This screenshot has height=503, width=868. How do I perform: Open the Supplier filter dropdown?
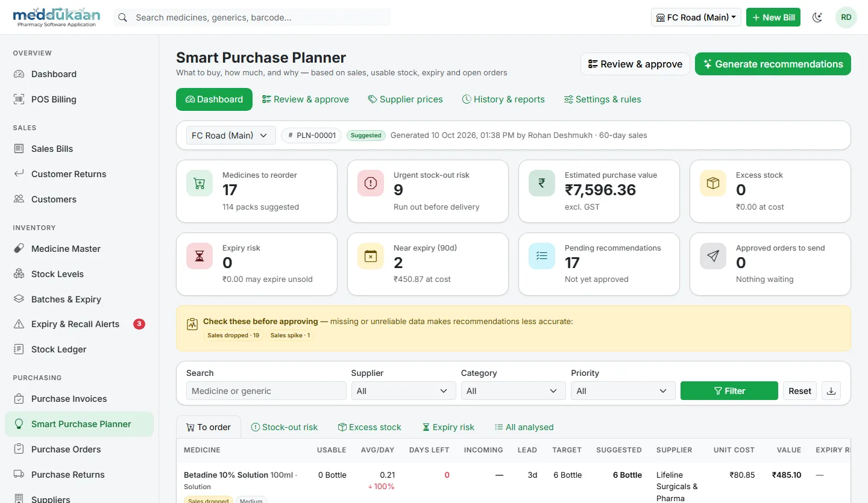[x=403, y=391]
